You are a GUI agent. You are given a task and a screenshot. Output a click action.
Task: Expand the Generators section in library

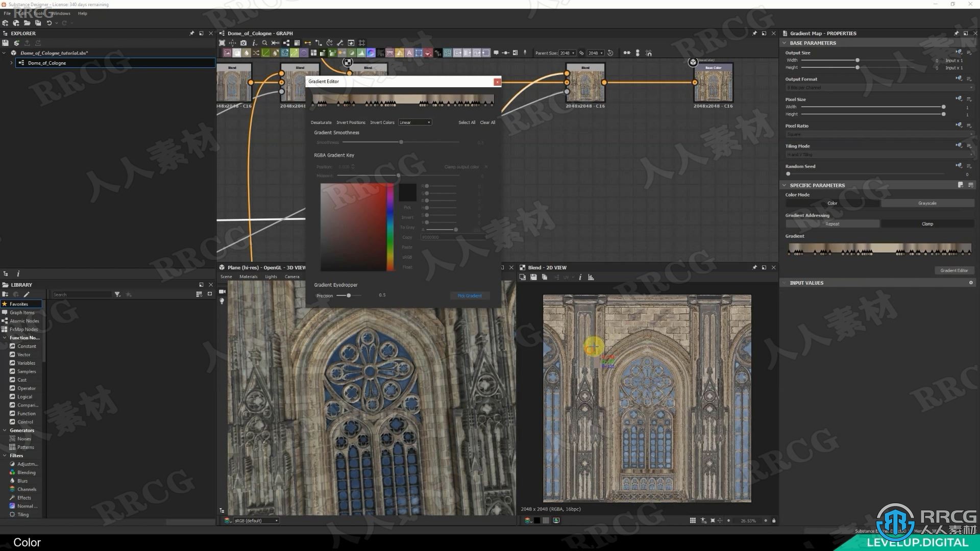(6, 430)
